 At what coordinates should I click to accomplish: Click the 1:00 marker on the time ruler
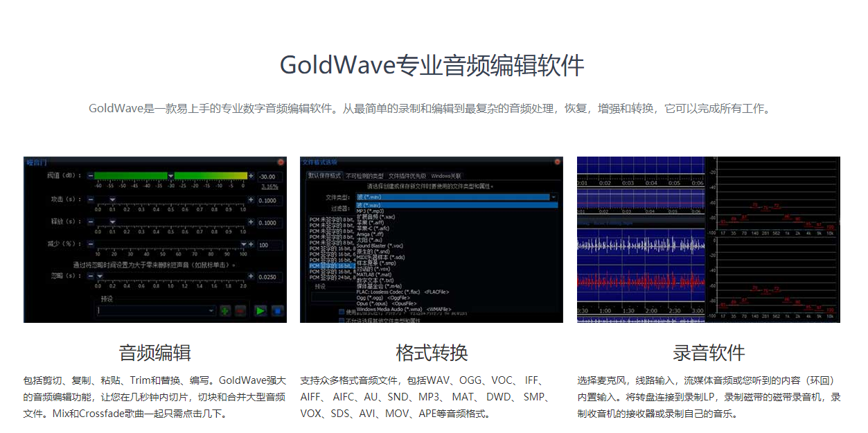pyautogui.click(x=606, y=311)
